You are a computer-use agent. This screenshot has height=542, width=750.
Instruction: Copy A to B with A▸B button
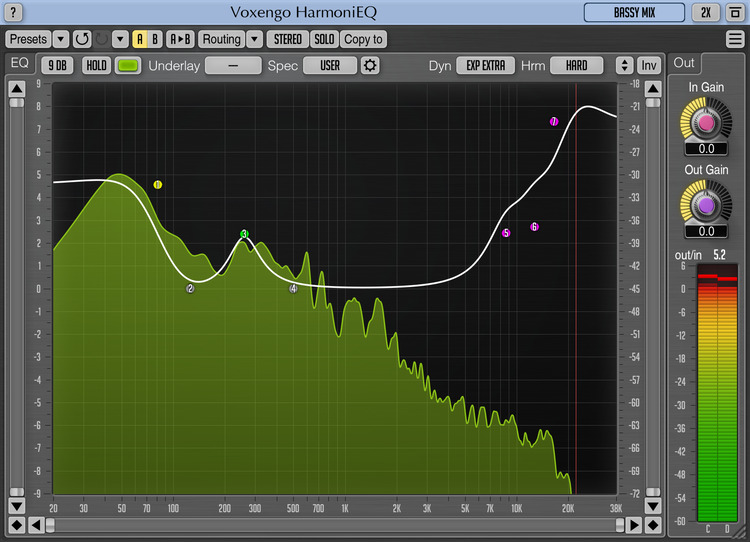[180, 39]
